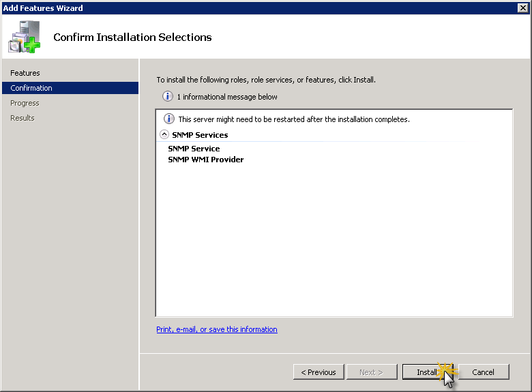Click the Cancel button
532x392 pixels.
coord(483,372)
